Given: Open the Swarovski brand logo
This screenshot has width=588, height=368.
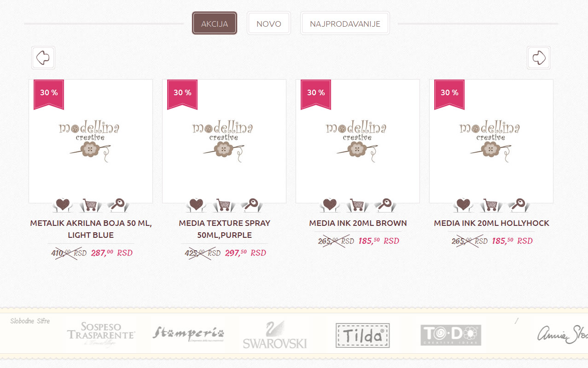Looking at the screenshot, I should coord(275,334).
